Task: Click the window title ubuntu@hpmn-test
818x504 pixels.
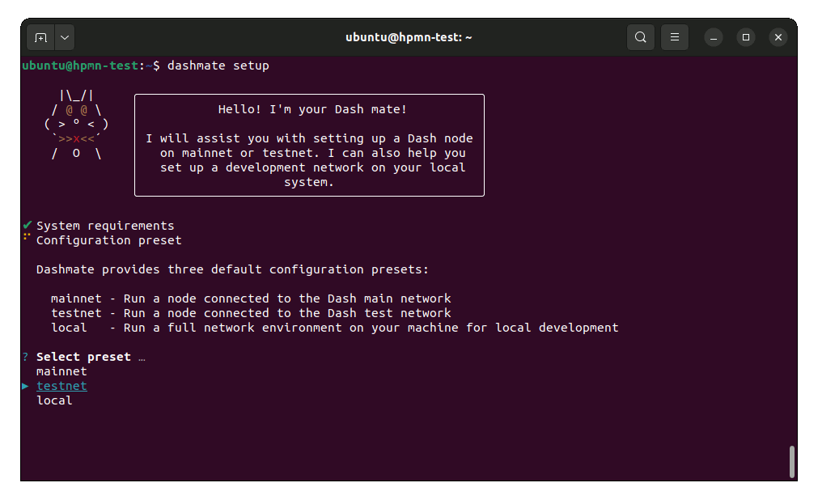Action: 409,37
